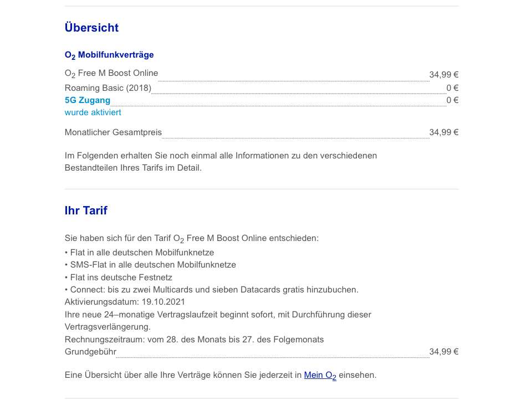Select the Monatlicher Gesamtpreis label

113,132
